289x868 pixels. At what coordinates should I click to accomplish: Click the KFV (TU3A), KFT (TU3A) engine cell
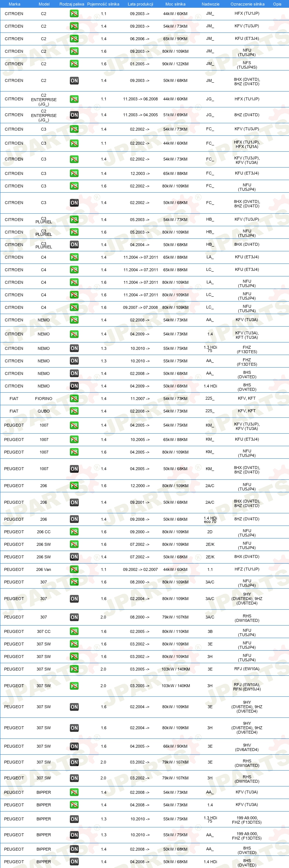pos(247,335)
